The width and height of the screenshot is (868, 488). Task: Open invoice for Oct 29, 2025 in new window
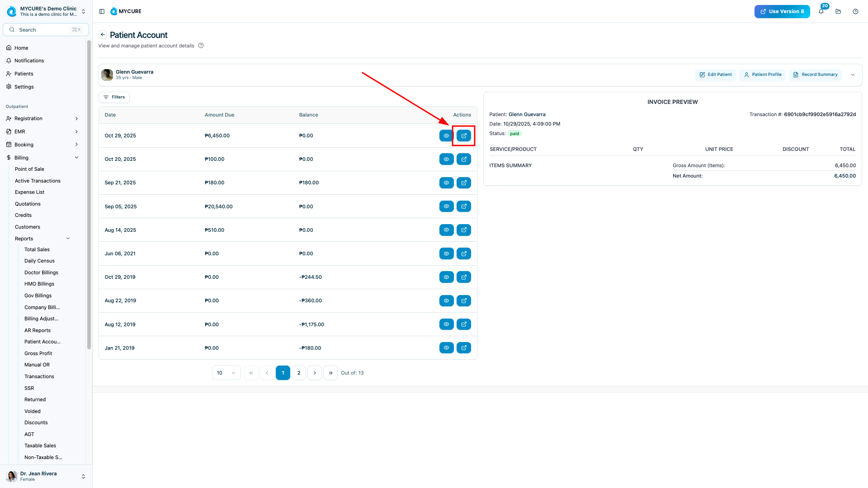click(463, 136)
